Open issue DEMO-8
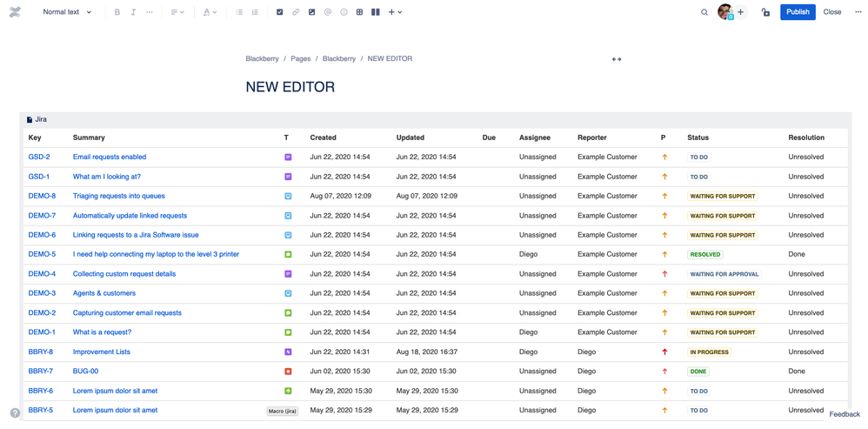868x429 pixels. [42, 196]
